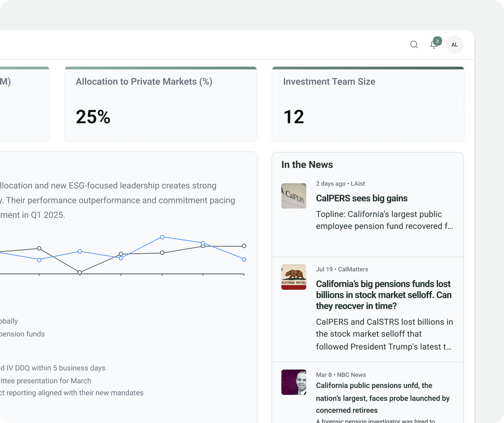Open search with the magnifier icon
The height and width of the screenshot is (423, 504).
click(x=414, y=45)
